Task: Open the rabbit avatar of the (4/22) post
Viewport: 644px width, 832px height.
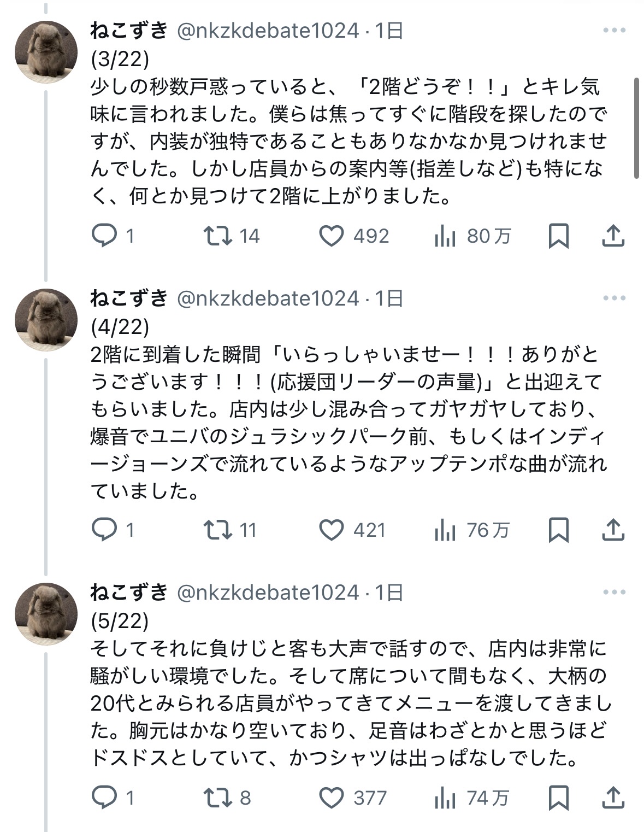Action: 46,320
